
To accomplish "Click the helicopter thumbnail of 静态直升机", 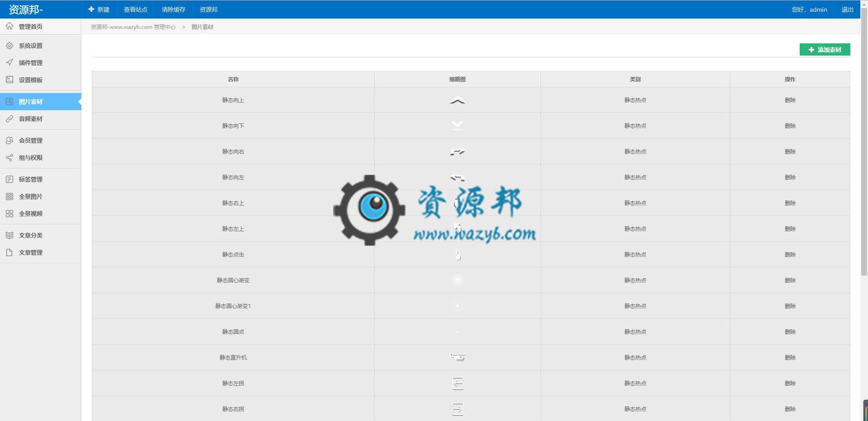I will coord(458,357).
